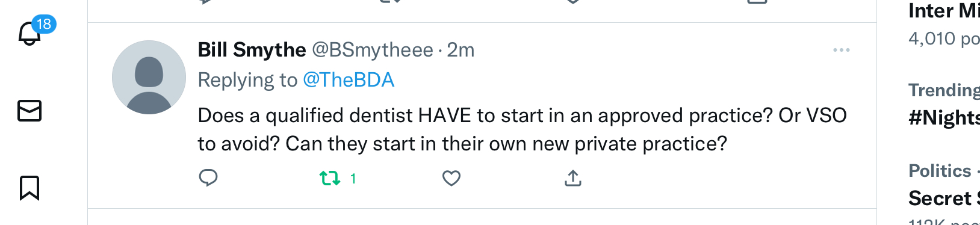
Task: Open Messages via the envelope icon
Action: (x=29, y=111)
